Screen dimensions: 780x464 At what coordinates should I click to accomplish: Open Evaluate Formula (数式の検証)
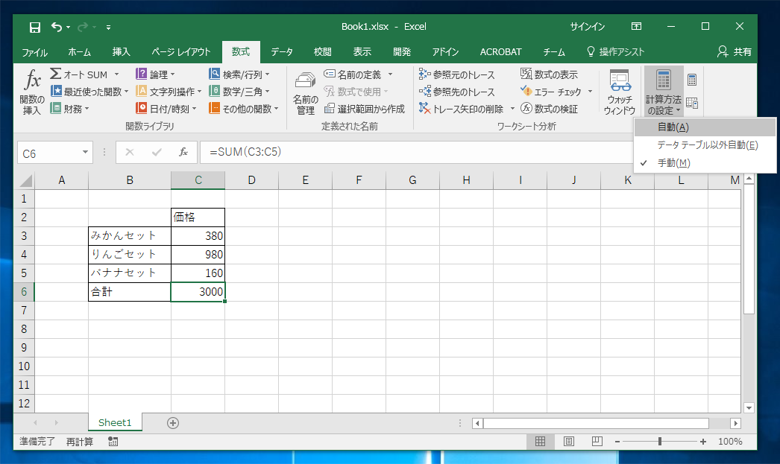[x=549, y=108]
